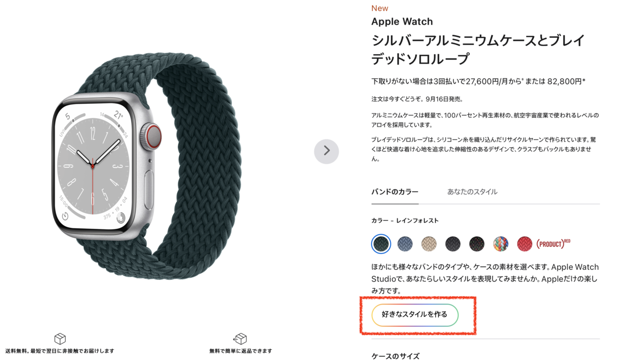The height and width of the screenshot is (364, 632).
Task: Click the ケースのサイズ section heading
Action: 396,356
